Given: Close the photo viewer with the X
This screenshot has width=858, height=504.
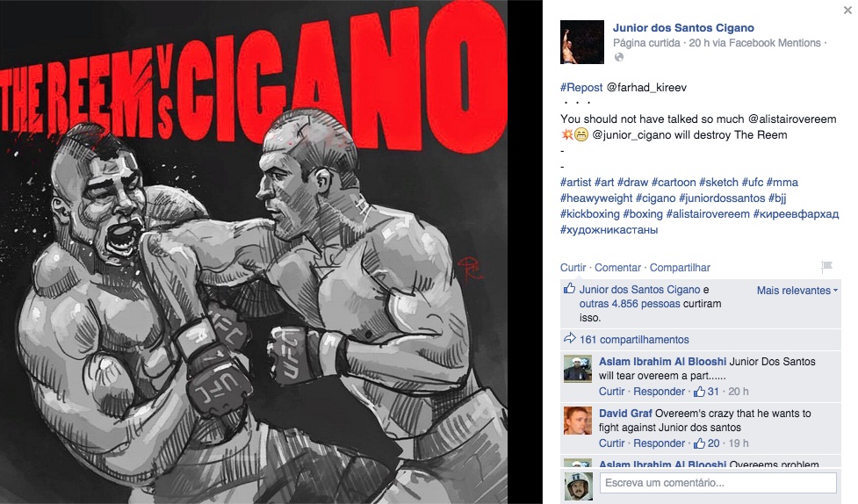Looking at the screenshot, I should click(x=847, y=10).
